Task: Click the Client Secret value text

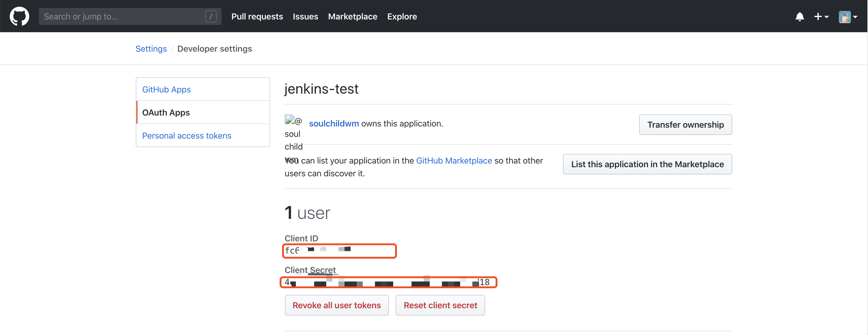Action: coord(387,282)
